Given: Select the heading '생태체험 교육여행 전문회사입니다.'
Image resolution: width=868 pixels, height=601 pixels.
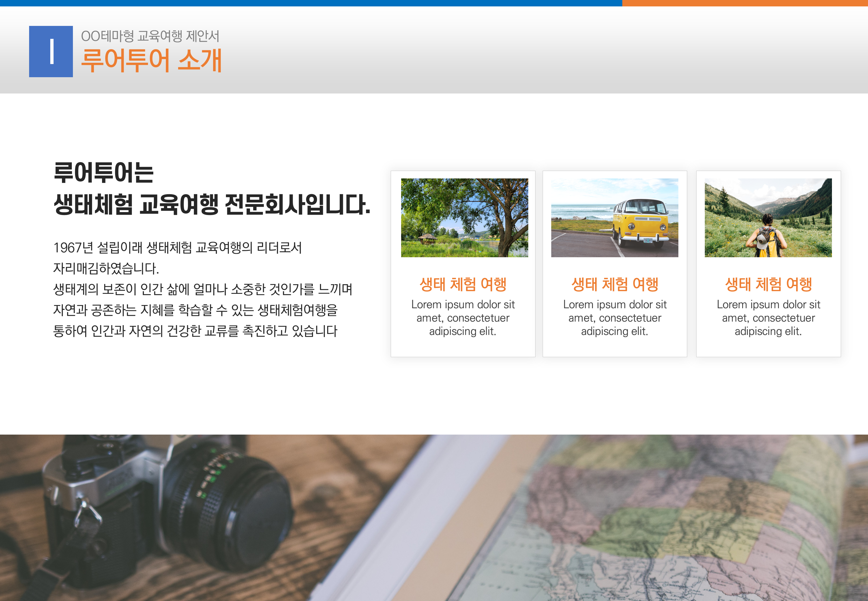Looking at the screenshot, I should [x=212, y=205].
